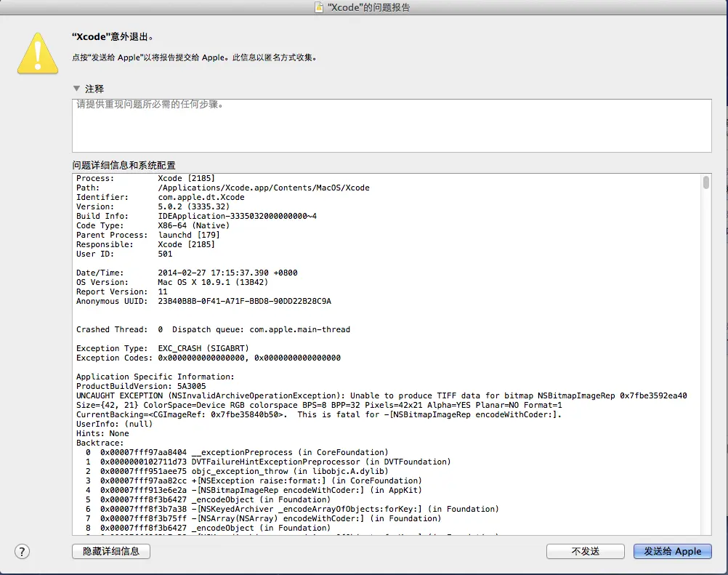Viewport: 728px width, 575px height.
Task: Click backtrace frame 1 DVTFailureHintExceptionPreprocessor
Action: click(x=268, y=462)
